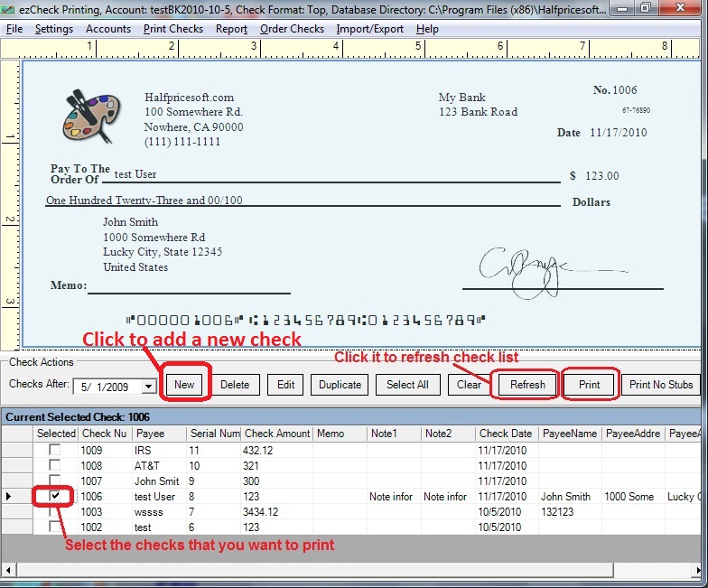Tick the Selected checkbox for AT&T check 1008
Screen dimensions: 708x588
tap(55, 465)
